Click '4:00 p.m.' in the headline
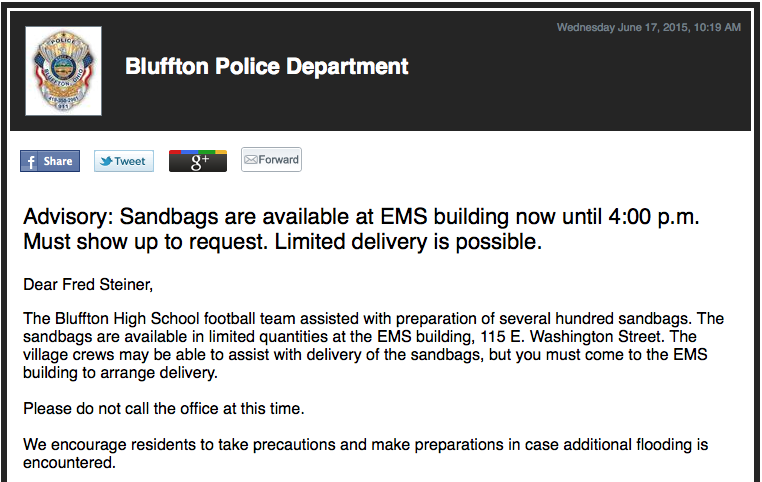 (654, 217)
